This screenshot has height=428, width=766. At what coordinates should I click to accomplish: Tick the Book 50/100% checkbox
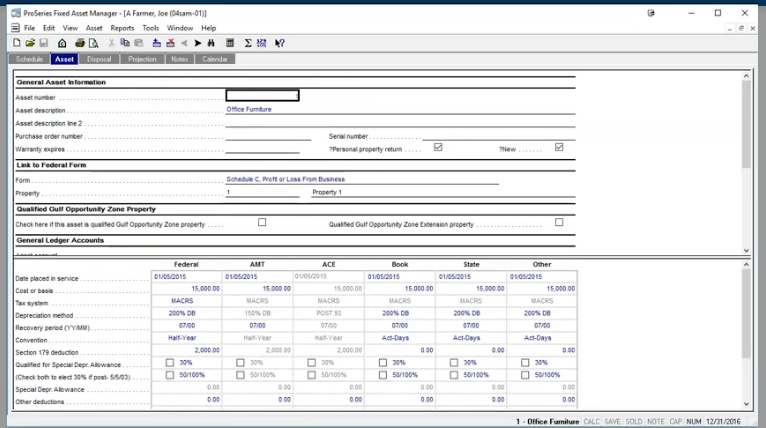coord(384,375)
